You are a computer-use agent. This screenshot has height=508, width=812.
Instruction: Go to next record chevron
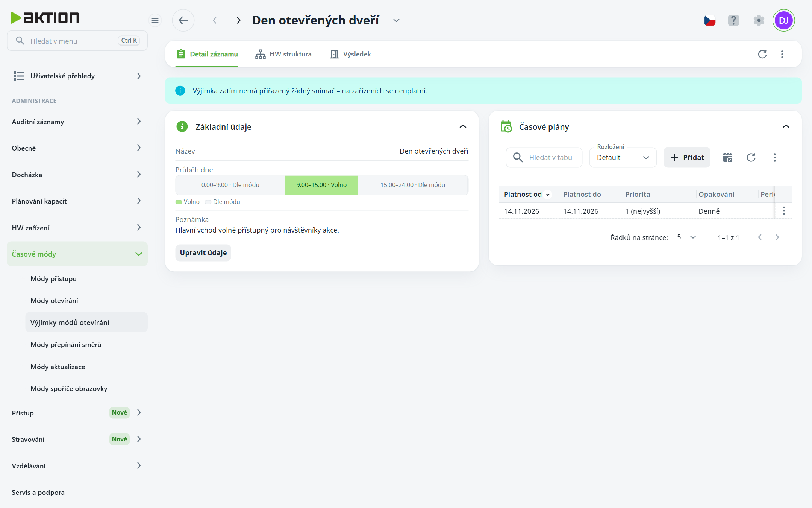click(x=238, y=20)
